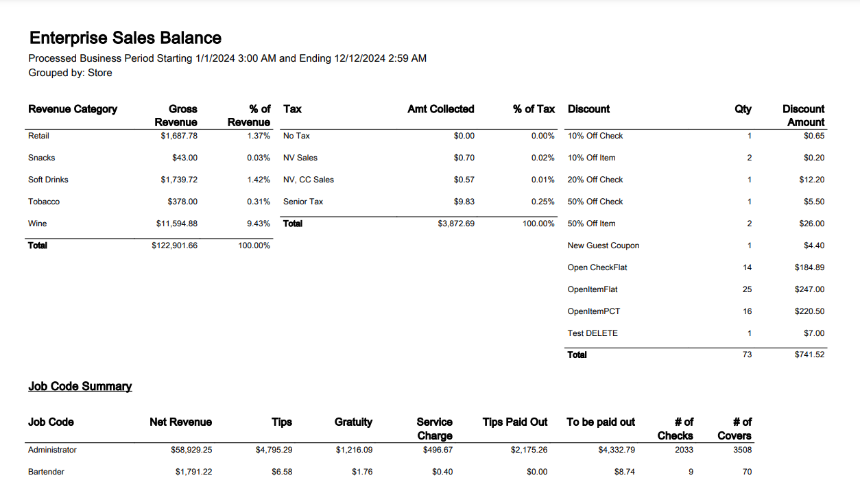This screenshot has height=504, width=860.
Task: Click the Tobacco row label
Action: coord(44,202)
